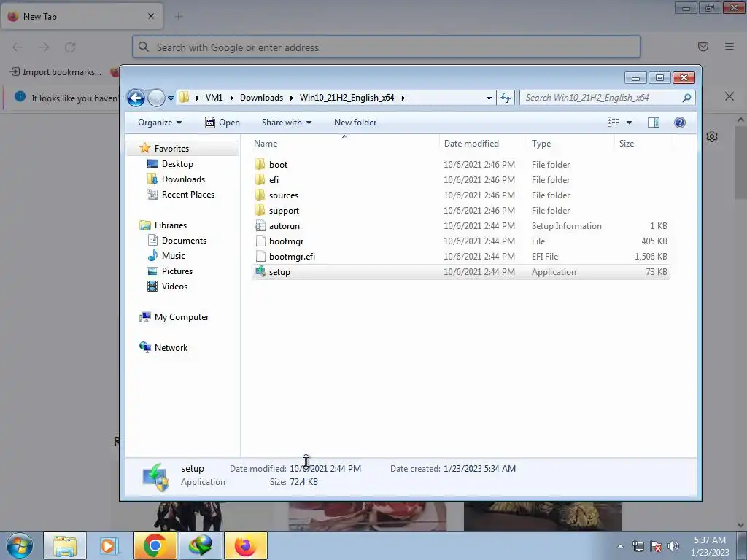Viewport: 747px width, 560px height.
Task: Select VM1 in the address breadcrumb
Action: click(x=214, y=98)
